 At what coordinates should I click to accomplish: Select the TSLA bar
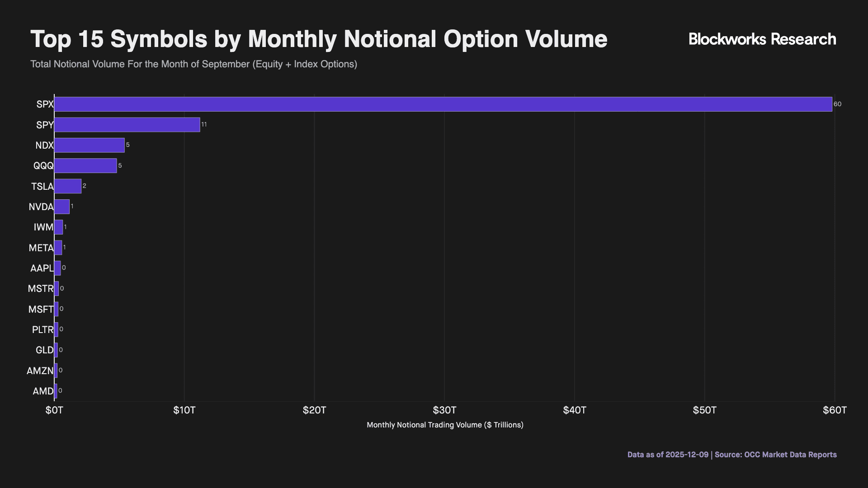(x=68, y=186)
